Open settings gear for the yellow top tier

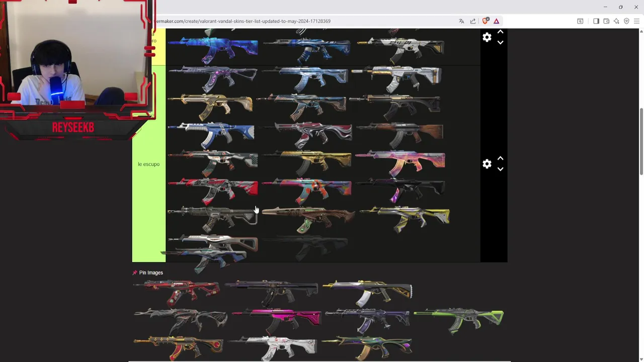[x=487, y=37]
